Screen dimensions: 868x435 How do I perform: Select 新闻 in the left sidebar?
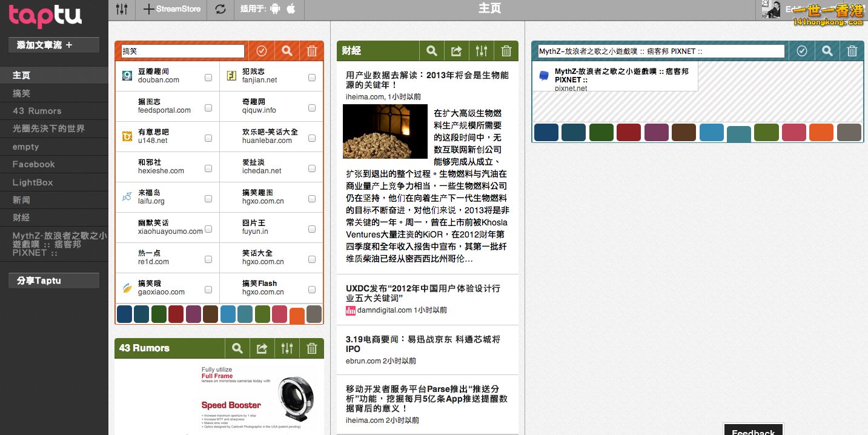click(21, 200)
